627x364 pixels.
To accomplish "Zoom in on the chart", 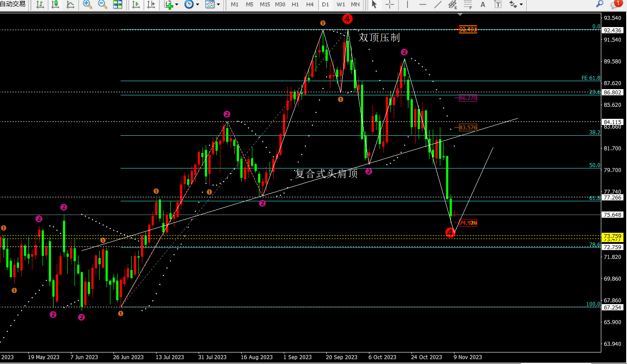I will (87, 4).
